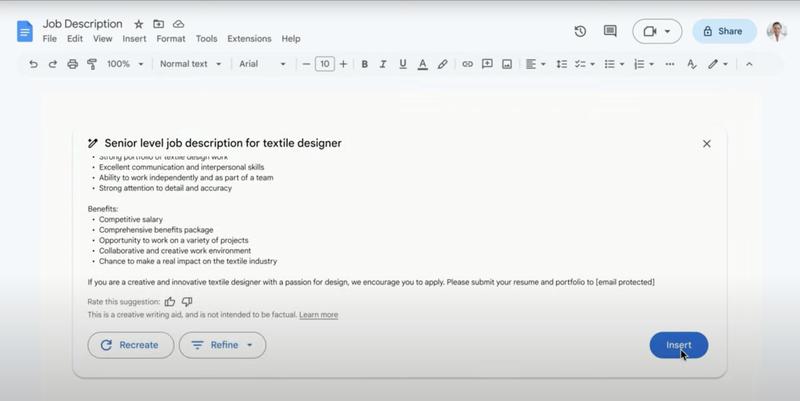Open the comments panel icon
800x401 pixels.
pos(610,31)
